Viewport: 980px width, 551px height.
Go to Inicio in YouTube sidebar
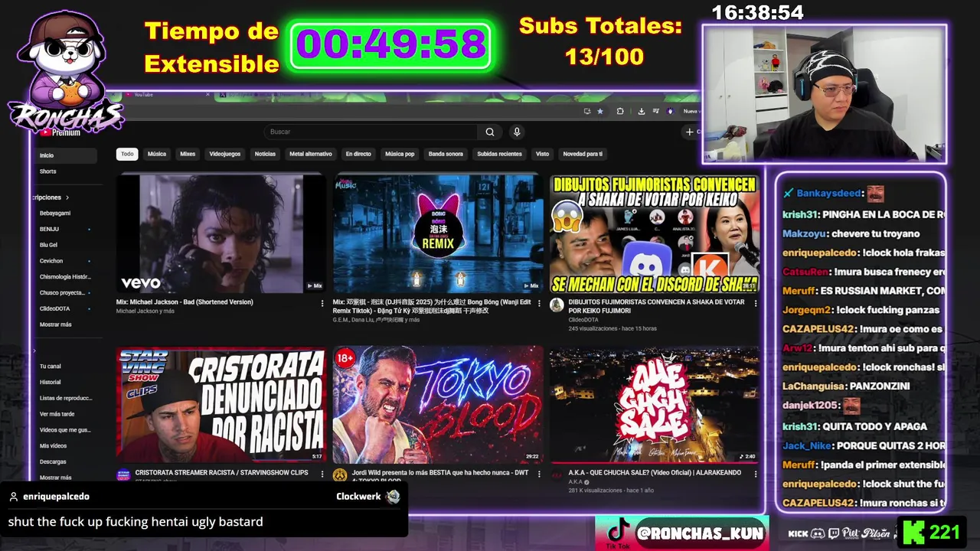[x=64, y=155]
